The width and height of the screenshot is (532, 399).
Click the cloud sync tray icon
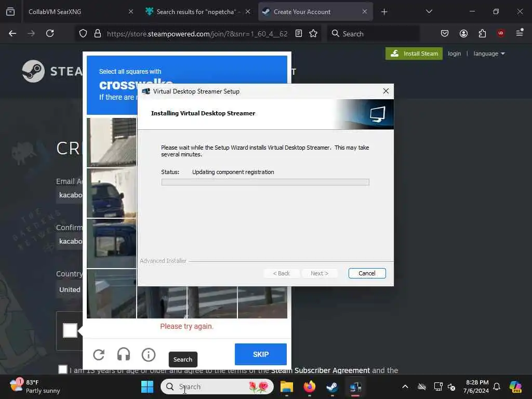(422, 387)
